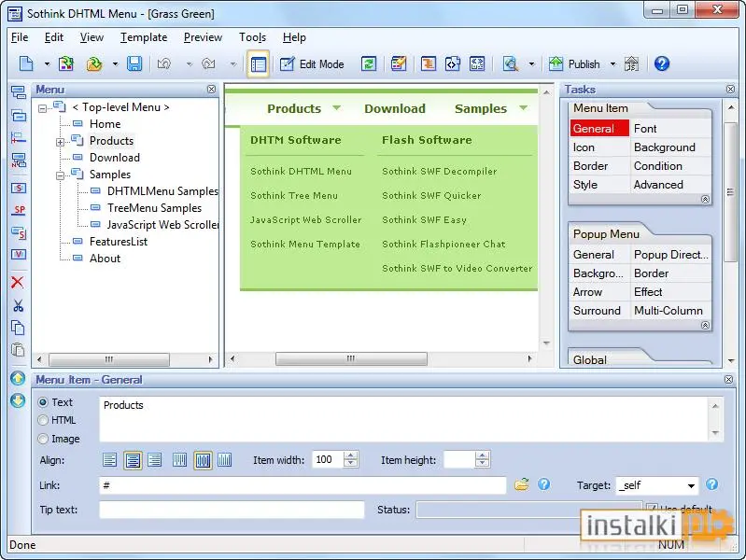Expand the Products tree node
This screenshot has height=560, width=746.
coord(60,142)
